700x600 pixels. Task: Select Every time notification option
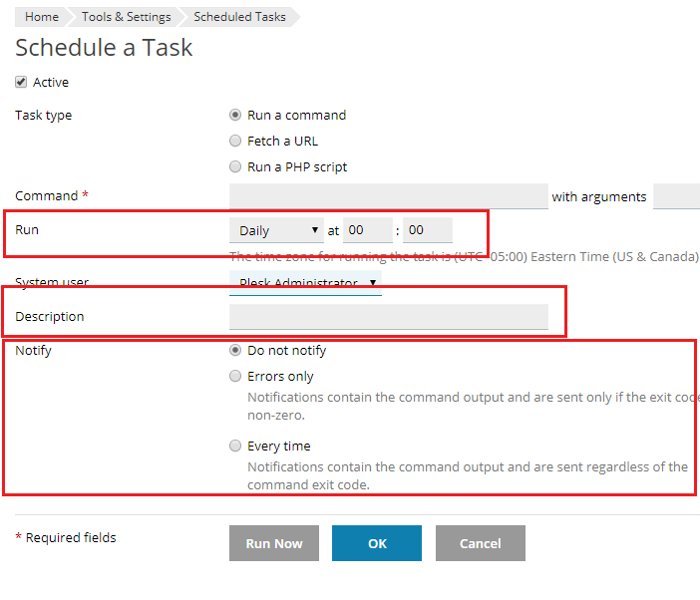pyautogui.click(x=235, y=446)
